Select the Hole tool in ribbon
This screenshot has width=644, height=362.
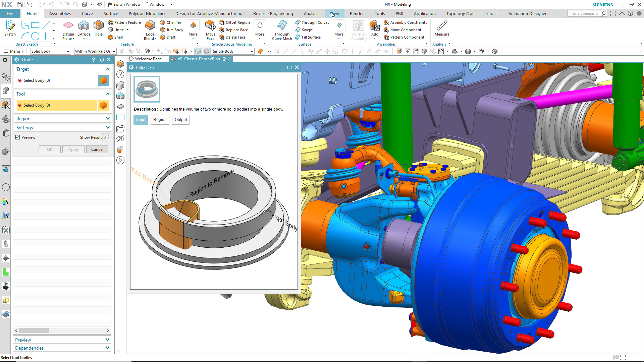tap(98, 29)
